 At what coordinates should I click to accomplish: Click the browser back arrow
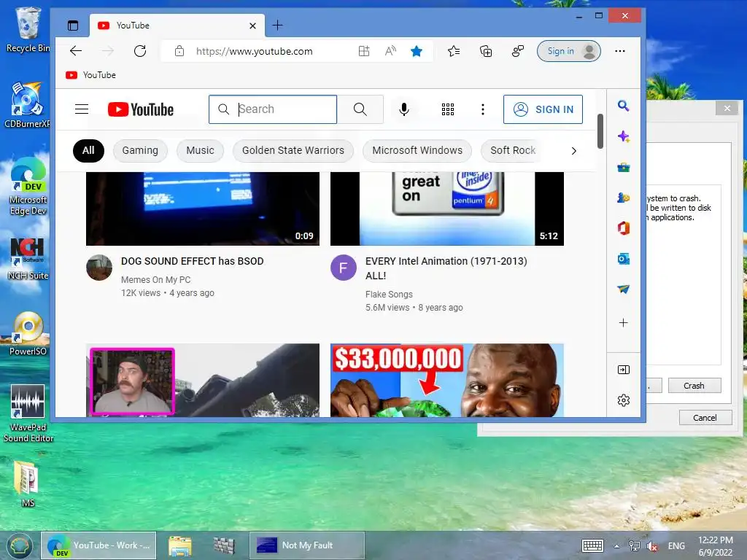[76, 51]
